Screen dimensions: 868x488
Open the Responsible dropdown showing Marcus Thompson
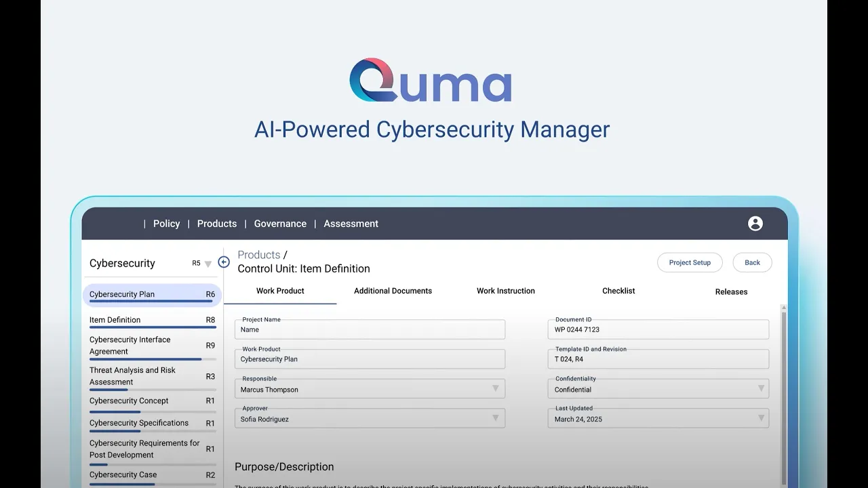point(370,389)
